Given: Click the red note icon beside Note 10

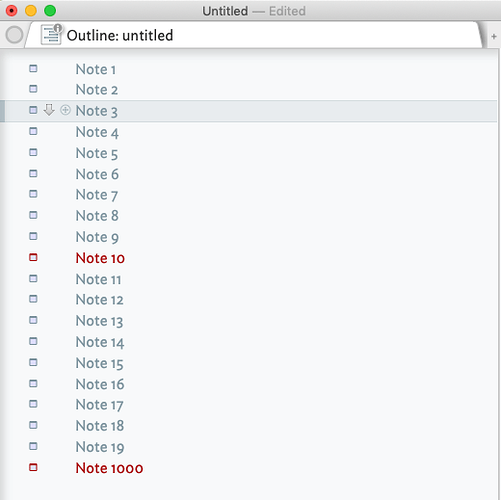Looking at the screenshot, I should point(33,257).
